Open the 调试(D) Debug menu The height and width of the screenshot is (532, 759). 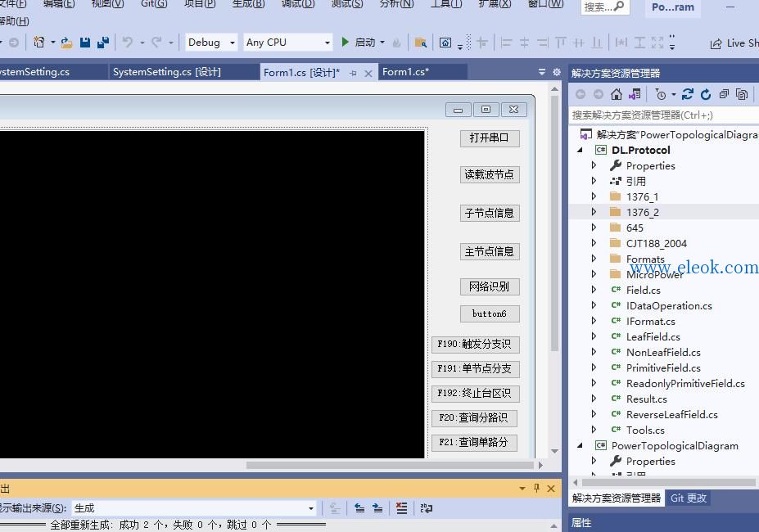298,4
